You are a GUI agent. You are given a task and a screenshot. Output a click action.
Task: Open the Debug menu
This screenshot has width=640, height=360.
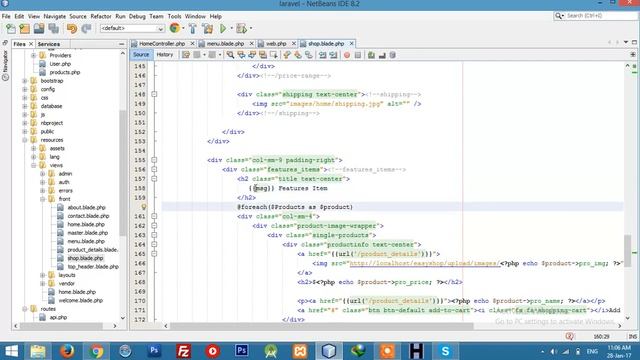137,16
